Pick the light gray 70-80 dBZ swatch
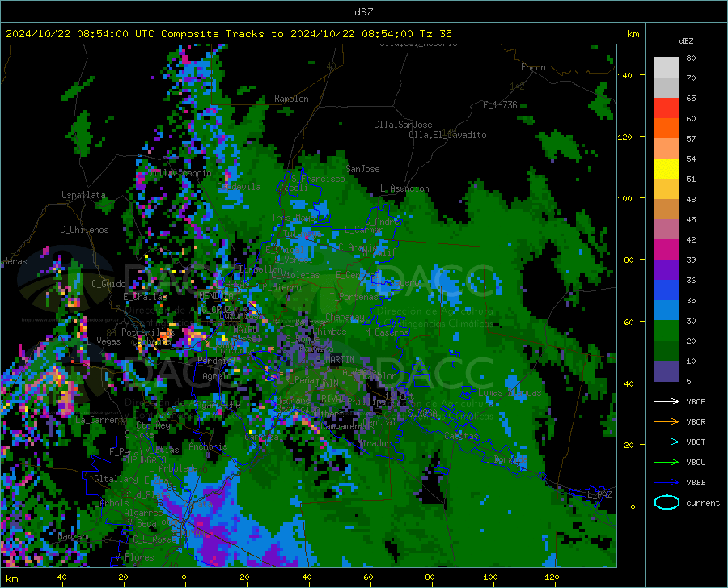 (x=667, y=68)
